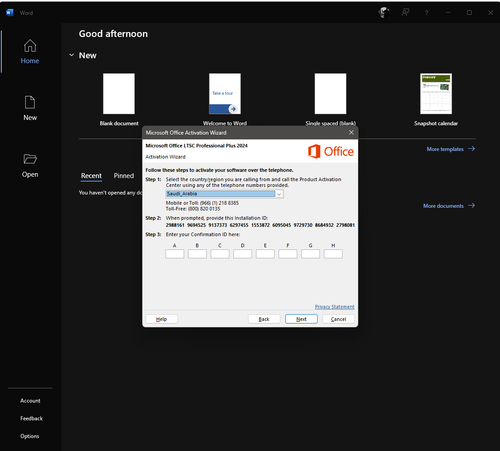Open the Home icon in Word sidebar

[x=30, y=46]
